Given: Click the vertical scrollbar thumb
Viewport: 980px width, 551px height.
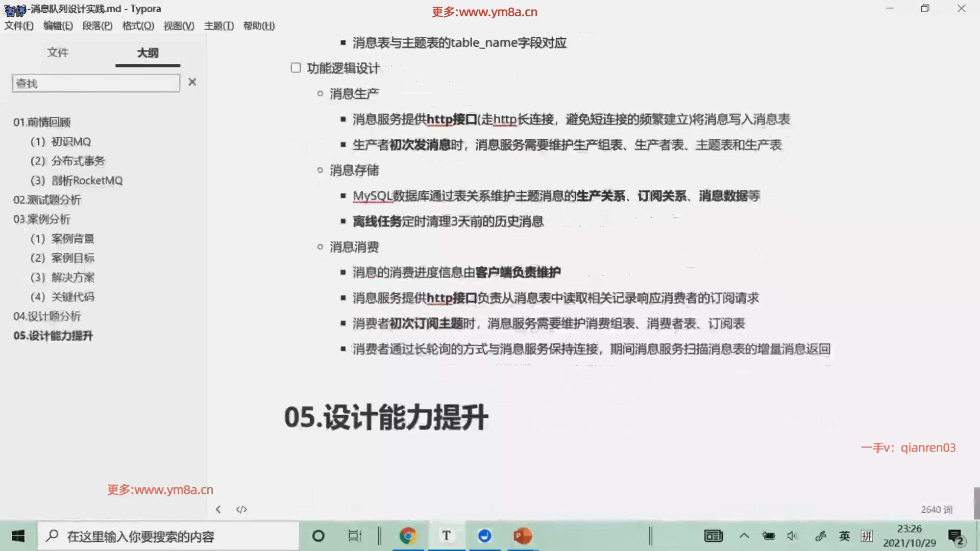Looking at the screenshot, I should (x=976, y=503).
